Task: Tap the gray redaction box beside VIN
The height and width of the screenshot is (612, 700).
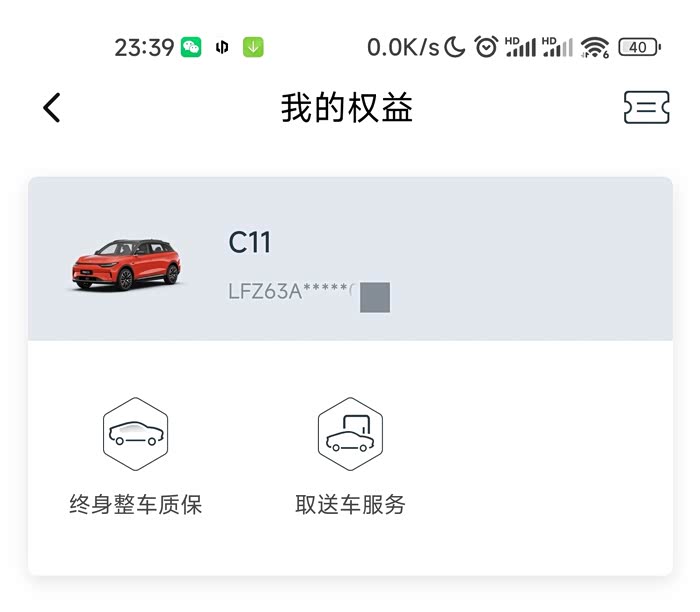Action: coord(375,297)
